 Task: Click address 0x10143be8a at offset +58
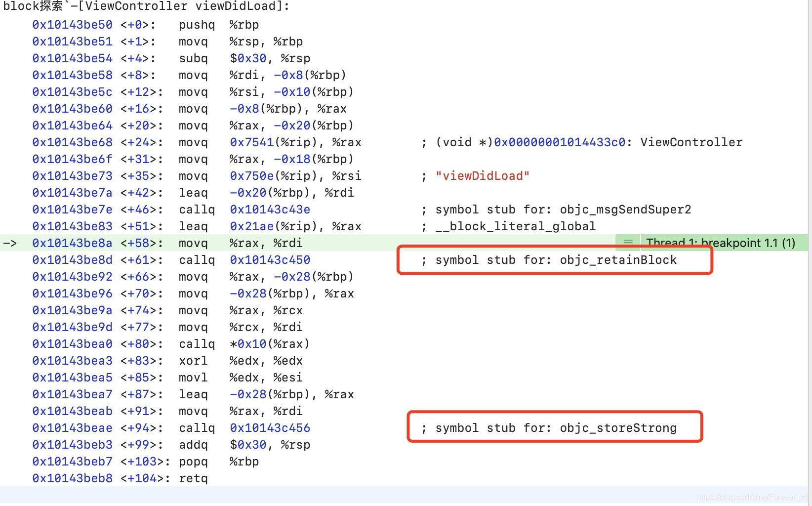72,243
